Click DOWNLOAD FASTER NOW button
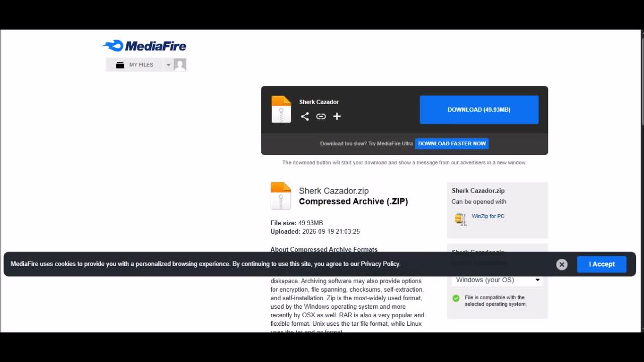The height and width of the screenshot is (362, 644). coord(452,143)
